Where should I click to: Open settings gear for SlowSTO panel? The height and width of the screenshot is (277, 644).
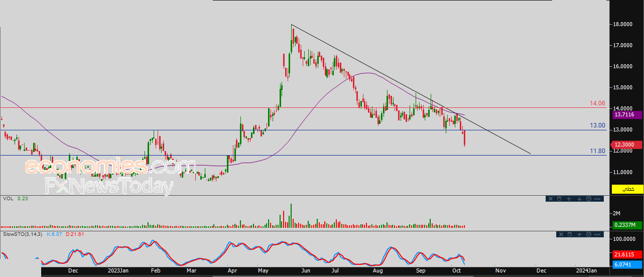pos(589,234)
